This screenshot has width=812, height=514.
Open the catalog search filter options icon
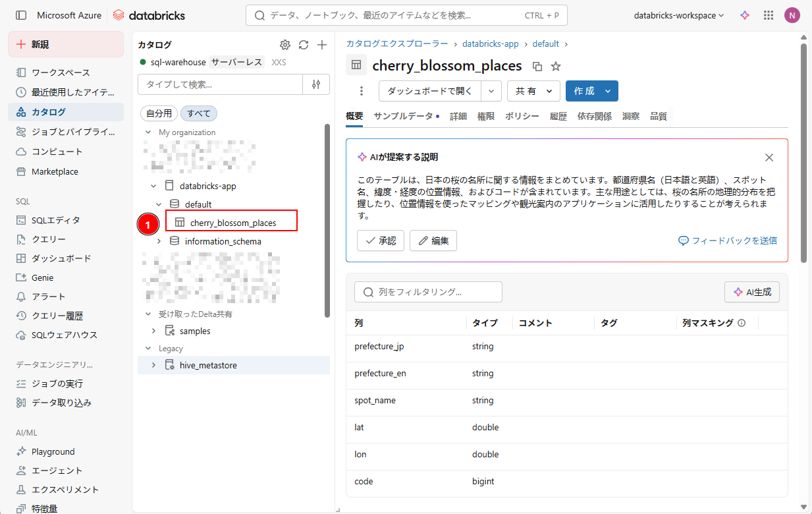click(x=316, y=84)
